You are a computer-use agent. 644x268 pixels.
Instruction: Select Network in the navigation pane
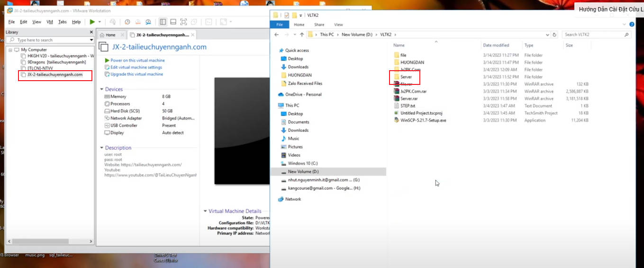(293, 199)
